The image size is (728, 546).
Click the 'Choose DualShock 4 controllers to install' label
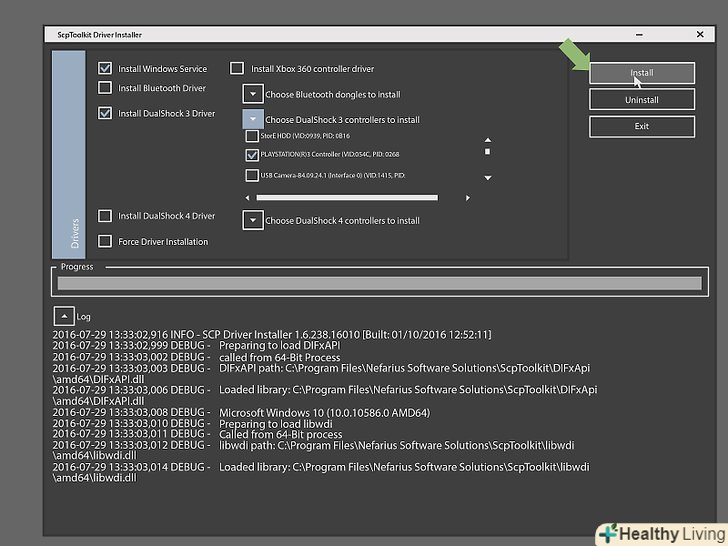tap(342, 221)
